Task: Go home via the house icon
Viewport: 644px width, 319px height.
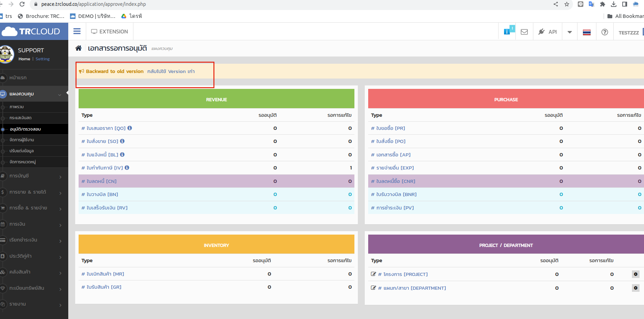Action: click(79, 48)
